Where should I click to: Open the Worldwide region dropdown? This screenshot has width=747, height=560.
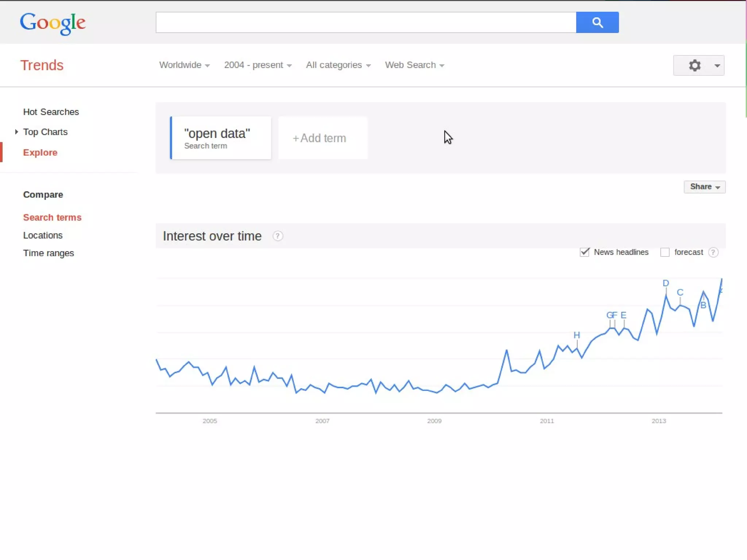click(184, 65)
